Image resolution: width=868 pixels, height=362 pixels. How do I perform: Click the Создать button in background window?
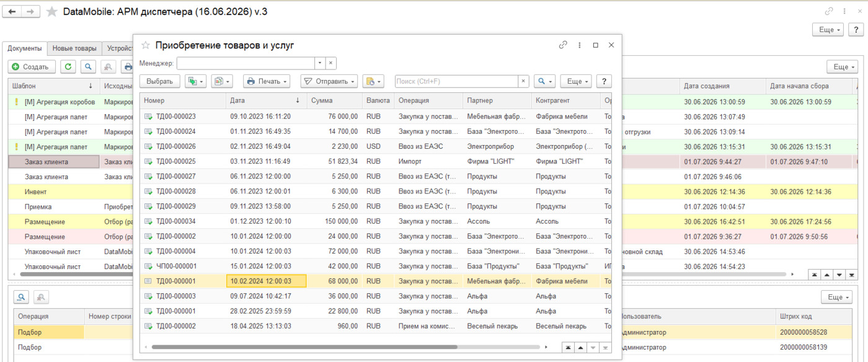(32, 66)
